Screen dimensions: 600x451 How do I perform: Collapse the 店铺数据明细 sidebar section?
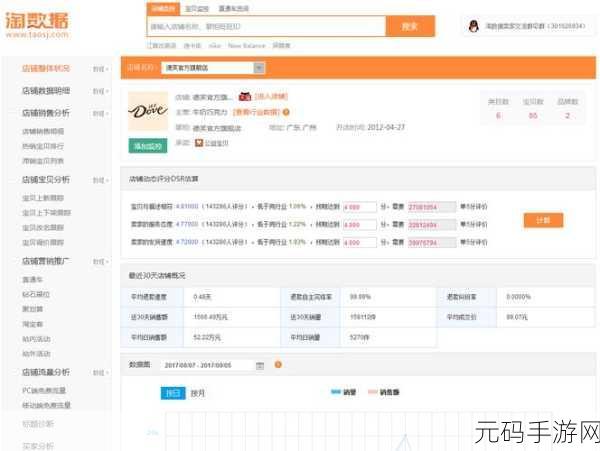101,91
